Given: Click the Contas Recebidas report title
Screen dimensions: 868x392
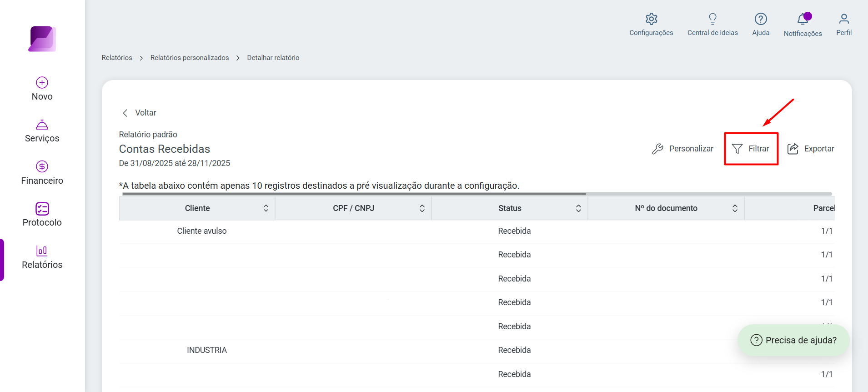Looking at the screenshot, I should point(165,149).
